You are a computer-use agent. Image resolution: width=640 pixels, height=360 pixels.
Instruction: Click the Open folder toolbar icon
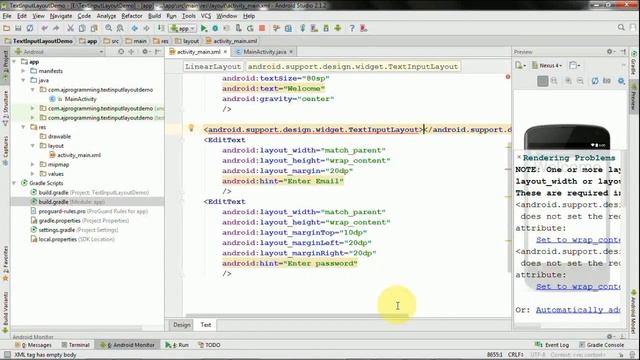point(7,28)
